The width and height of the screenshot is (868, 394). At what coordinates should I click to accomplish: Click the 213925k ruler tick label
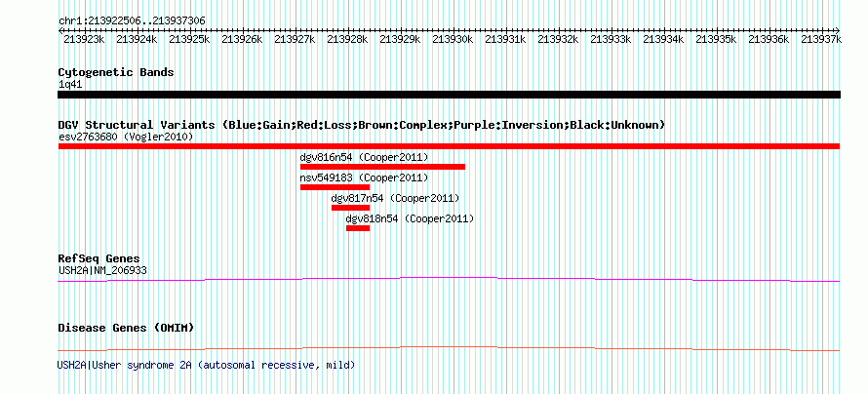point(189,39)
